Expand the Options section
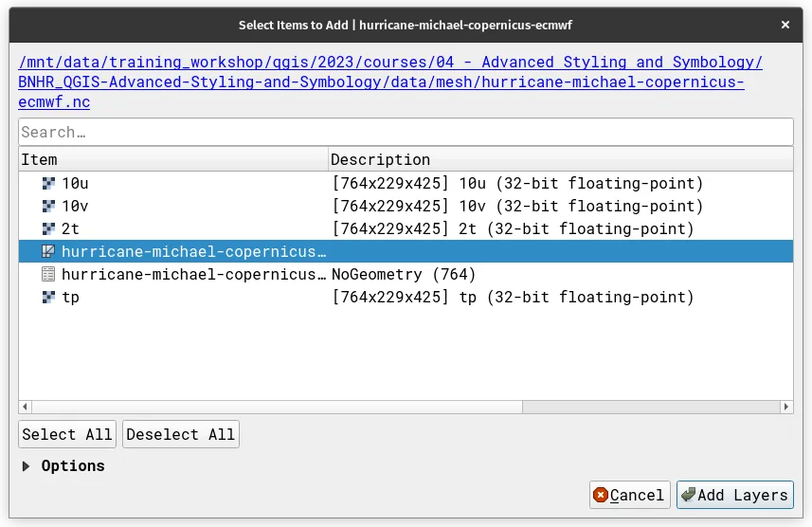This screenshot has height=527, width=812. point(26,466)
